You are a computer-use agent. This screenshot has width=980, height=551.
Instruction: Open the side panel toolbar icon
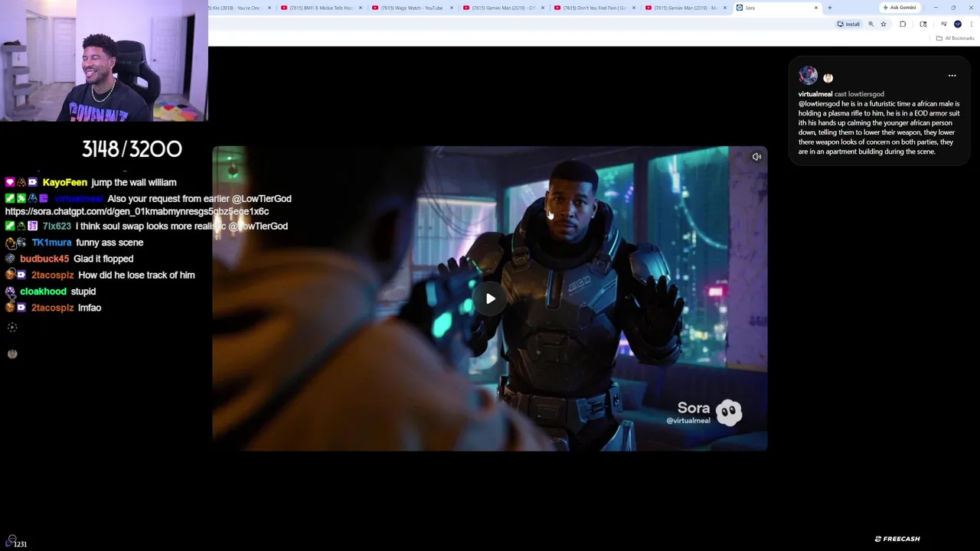[923, 24]
